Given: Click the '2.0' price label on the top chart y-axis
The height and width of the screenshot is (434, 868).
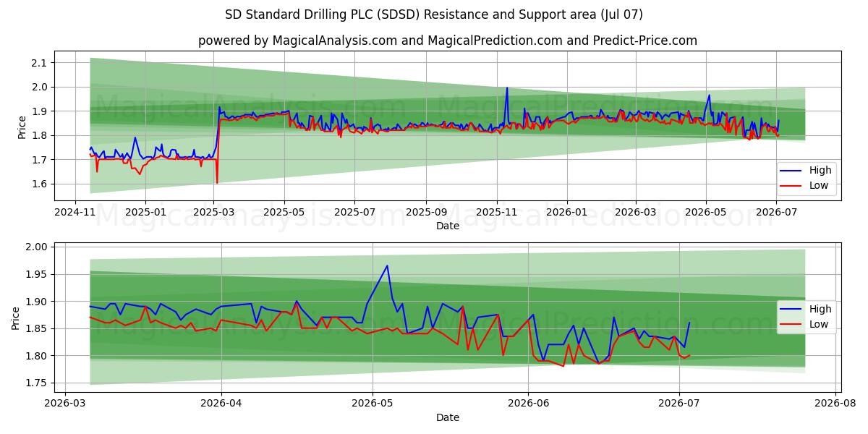Looking at the screenshot, I should click(40, 87).
